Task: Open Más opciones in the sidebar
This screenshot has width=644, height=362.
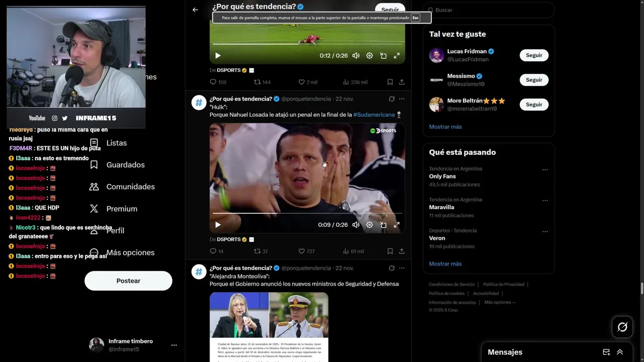Action: [x=122, y=252]
